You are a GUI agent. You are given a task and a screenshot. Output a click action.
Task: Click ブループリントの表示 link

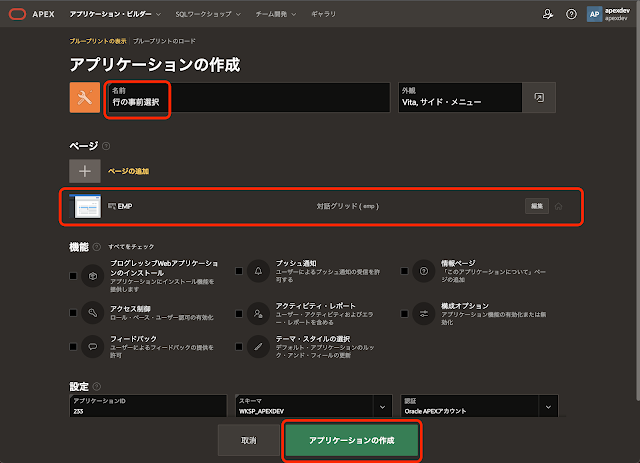click(x=98, y=41)
